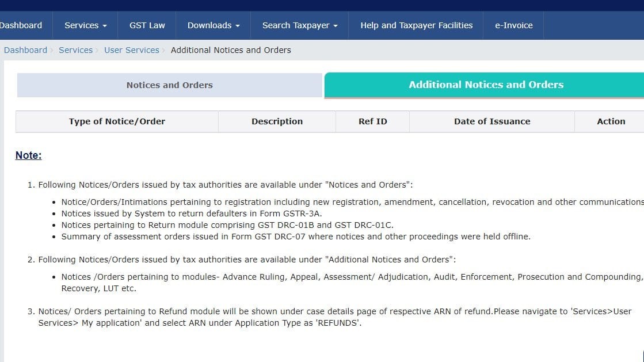Click the Services breadcrumb link
Image resolution: width=644 pixels, height=362 pixels.
[x=75, y=50]
